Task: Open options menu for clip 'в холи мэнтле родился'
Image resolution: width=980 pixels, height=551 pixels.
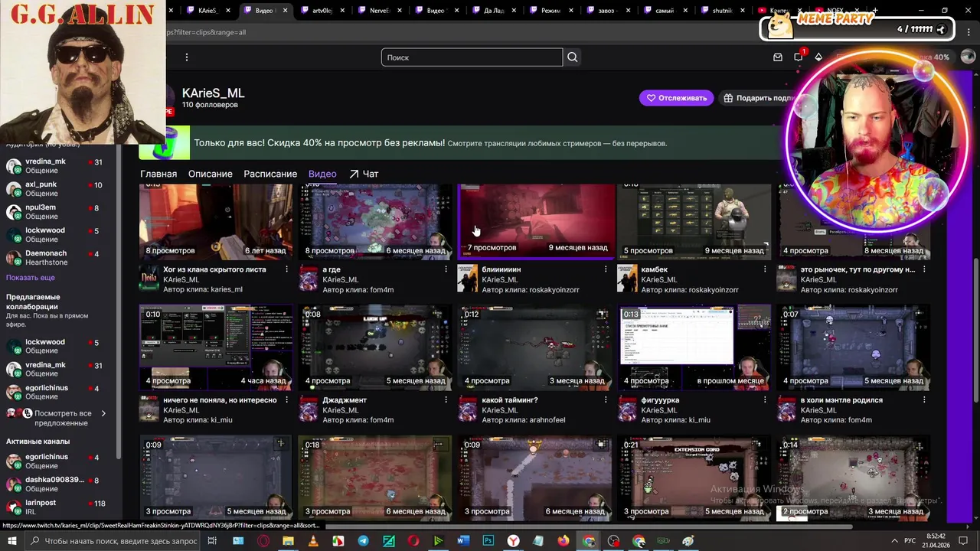Action: (924, 399)
